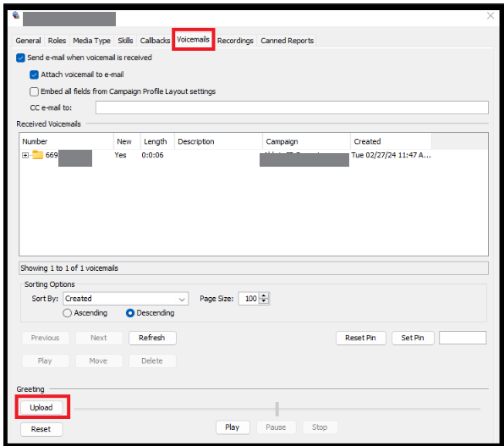
Task: Click the CC e-mail to field
Action: (x=292, y=107)
